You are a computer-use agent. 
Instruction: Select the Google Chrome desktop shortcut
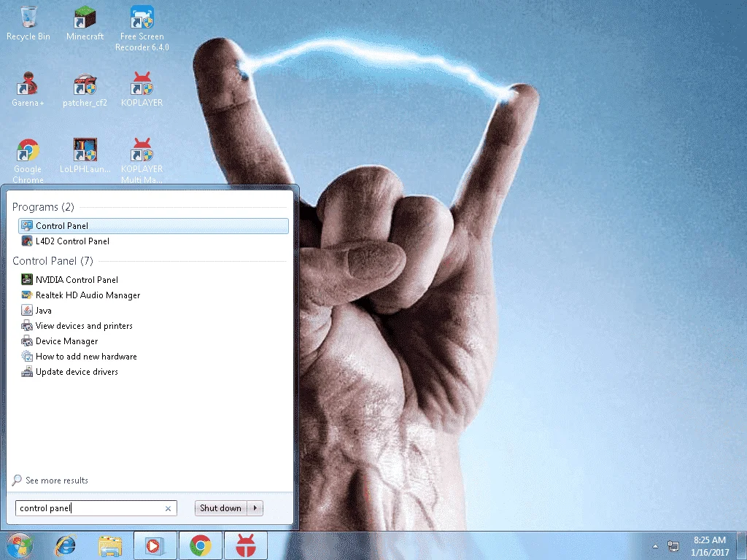[x=28, y=161]
